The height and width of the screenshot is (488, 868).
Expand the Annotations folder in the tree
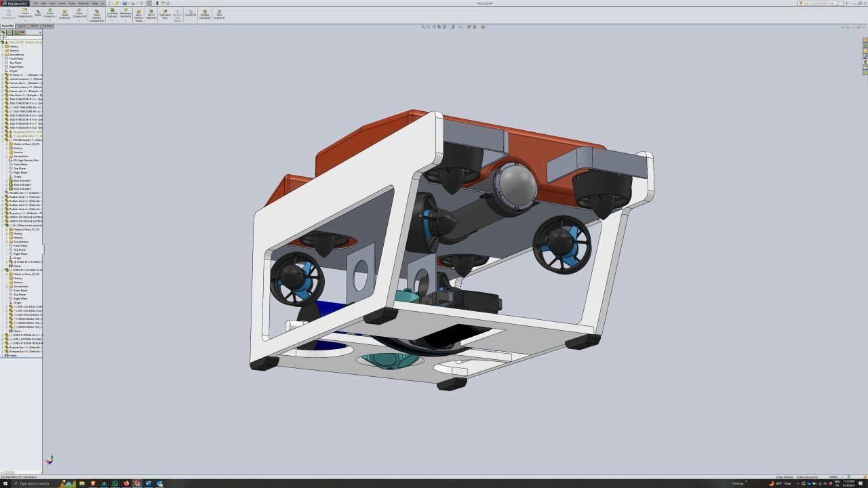tap(3, 54)
